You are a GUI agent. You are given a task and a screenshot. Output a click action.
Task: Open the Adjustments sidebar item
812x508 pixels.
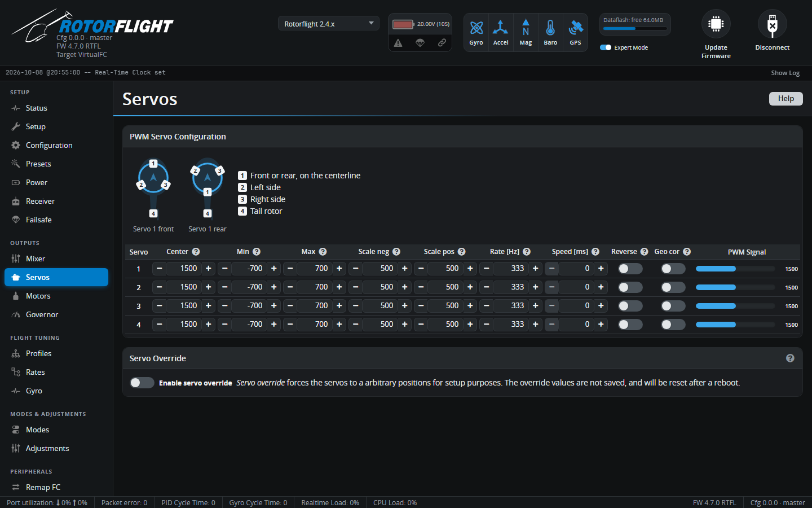56,448
